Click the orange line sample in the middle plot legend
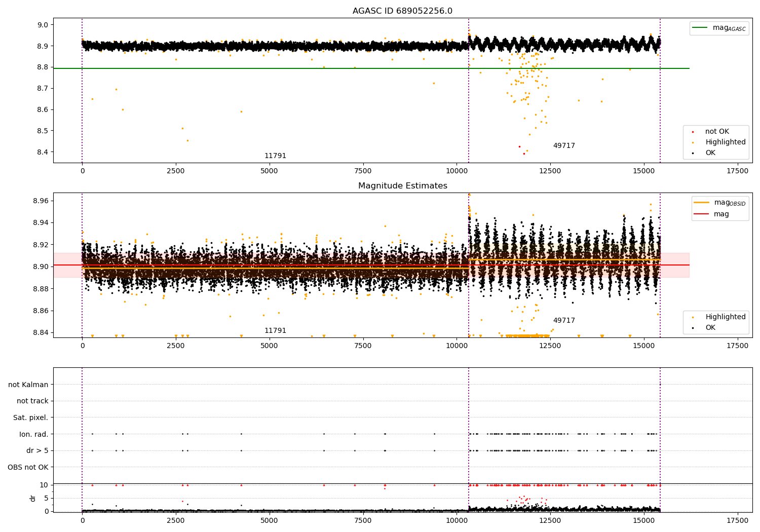 point(702,203)
